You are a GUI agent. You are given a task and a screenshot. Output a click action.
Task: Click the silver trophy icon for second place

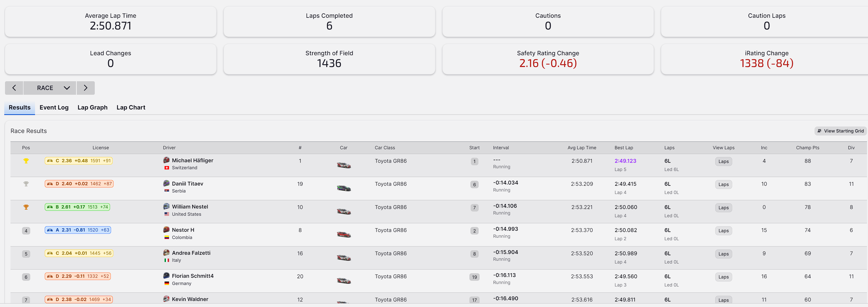(26, 184)
